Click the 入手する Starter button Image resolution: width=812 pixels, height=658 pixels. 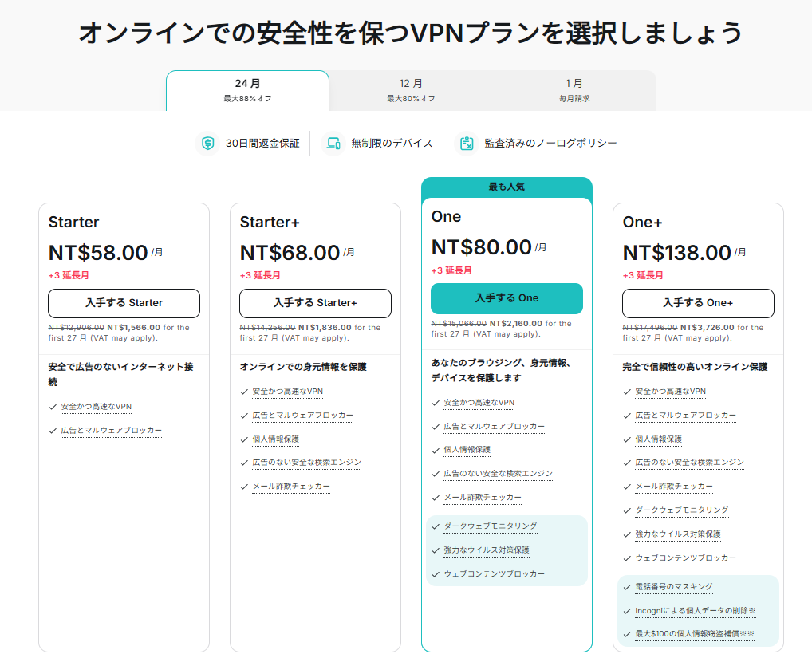tap(124, 303)
